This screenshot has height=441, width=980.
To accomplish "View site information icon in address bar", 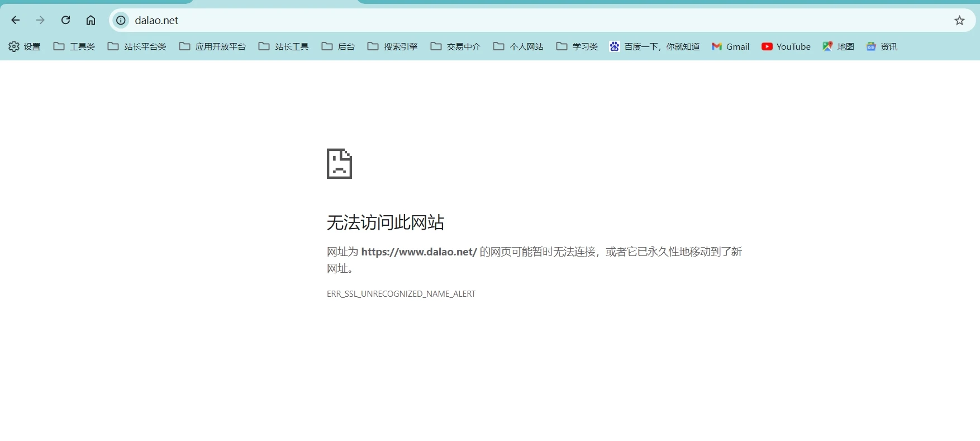I will coord(121,21).
